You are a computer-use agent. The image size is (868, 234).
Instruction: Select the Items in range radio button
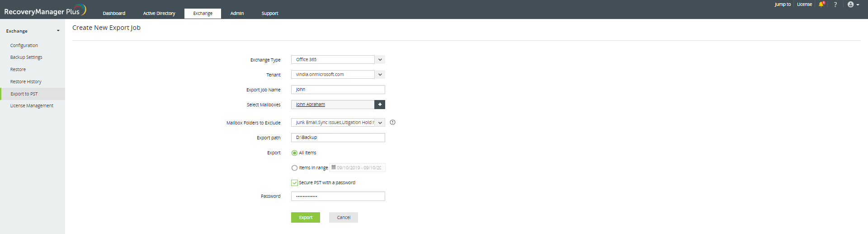294,168
